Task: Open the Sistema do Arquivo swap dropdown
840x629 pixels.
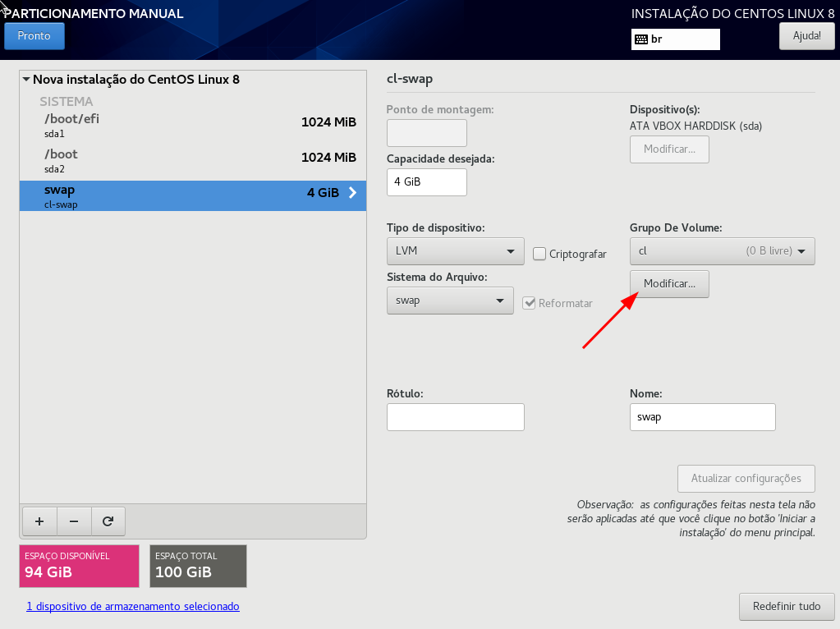Action: [x=450, y=300]
